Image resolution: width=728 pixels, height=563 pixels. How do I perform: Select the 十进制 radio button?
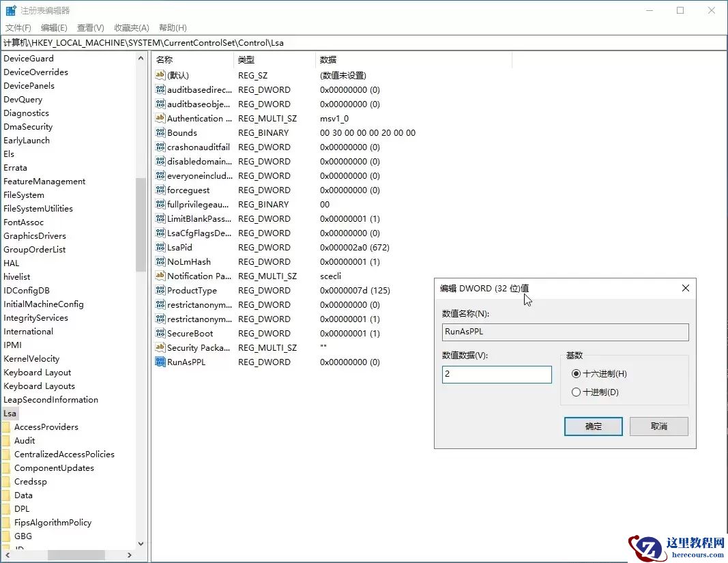pos(577,392)
